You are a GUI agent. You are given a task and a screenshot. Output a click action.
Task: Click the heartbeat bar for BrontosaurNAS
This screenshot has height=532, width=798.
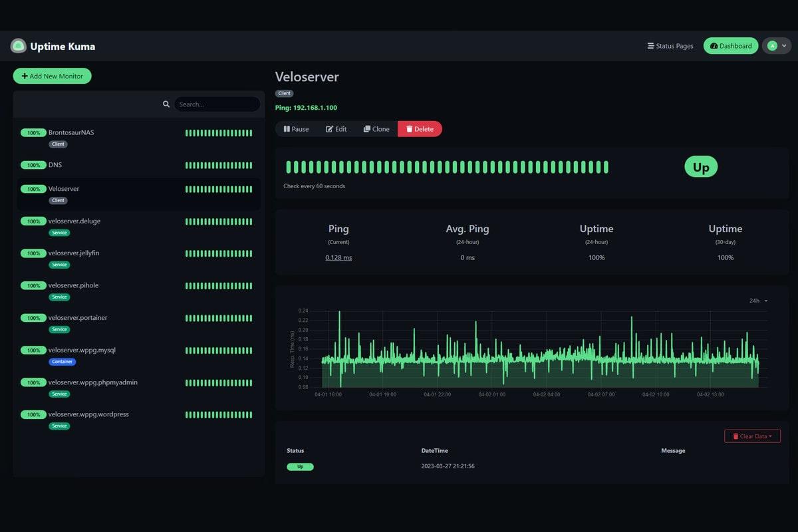(219, 133)
